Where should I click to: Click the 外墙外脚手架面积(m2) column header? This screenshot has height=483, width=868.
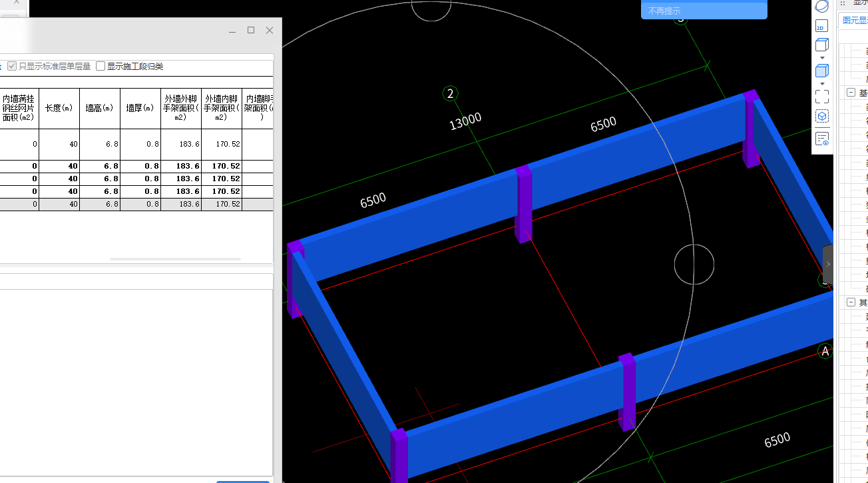click(181, 108)
